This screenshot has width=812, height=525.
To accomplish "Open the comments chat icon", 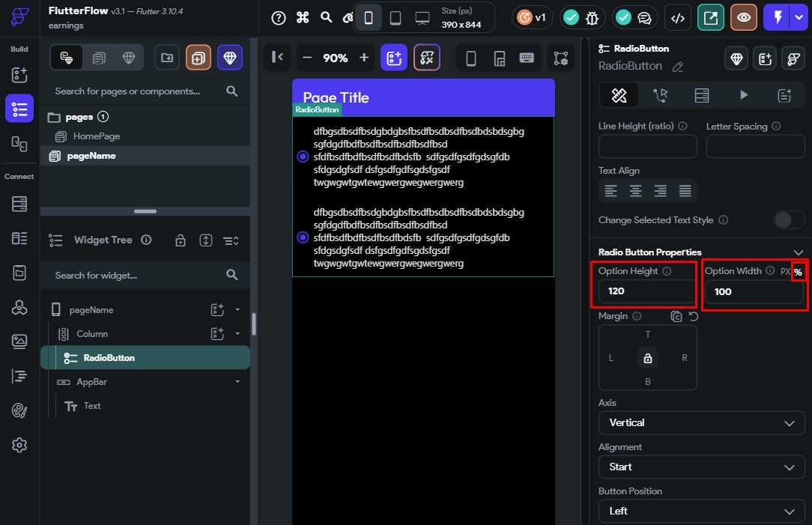I will pyautogui.click(x=644, y=18).
